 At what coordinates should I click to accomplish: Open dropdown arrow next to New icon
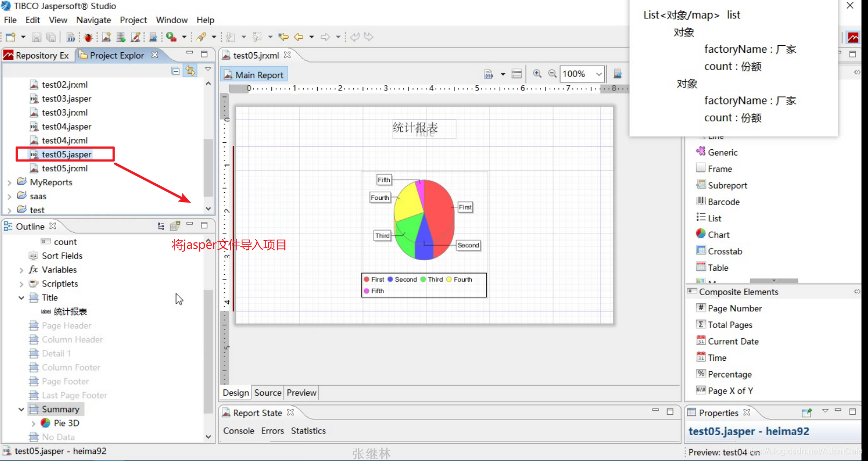pyautogui.click(x=23, y=37)
